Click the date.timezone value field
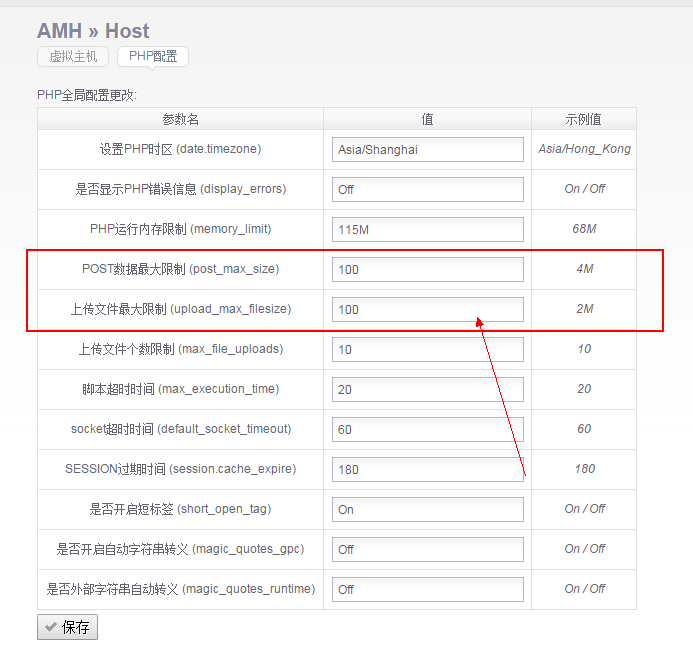This screenshot has height=659, width=693. [428, 149]
